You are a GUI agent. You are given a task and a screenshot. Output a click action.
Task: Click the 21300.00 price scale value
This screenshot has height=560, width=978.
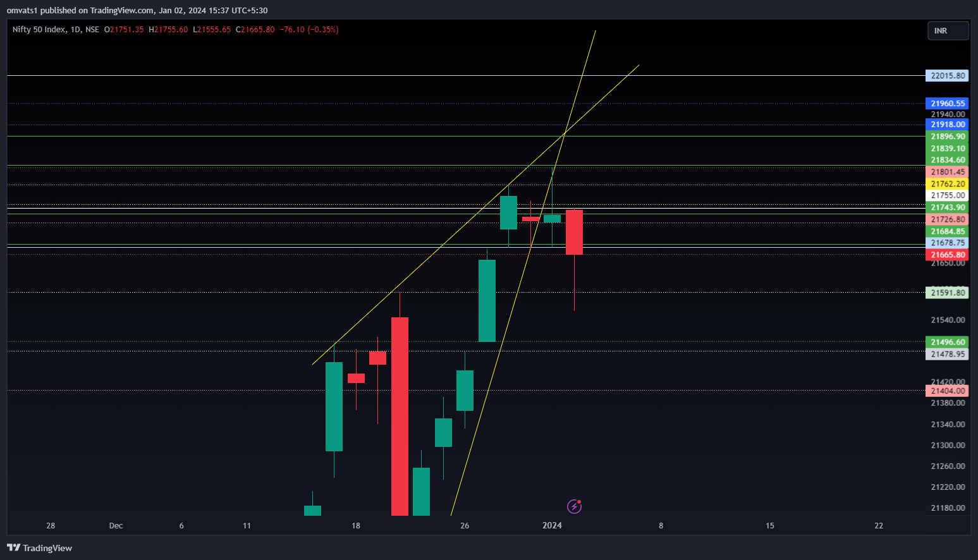point(948,445)
